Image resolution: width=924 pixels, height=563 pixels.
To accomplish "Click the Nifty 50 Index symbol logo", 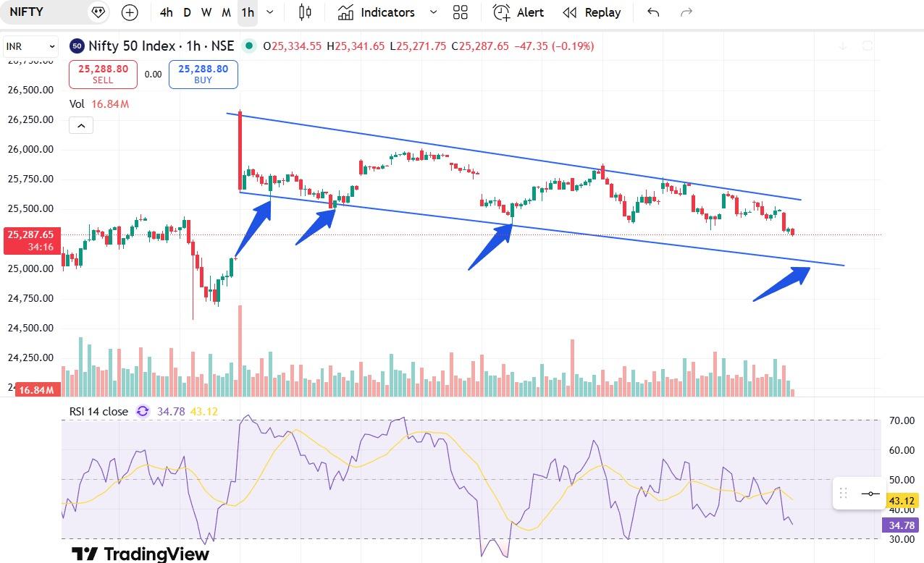I will (x=77, y=46).
